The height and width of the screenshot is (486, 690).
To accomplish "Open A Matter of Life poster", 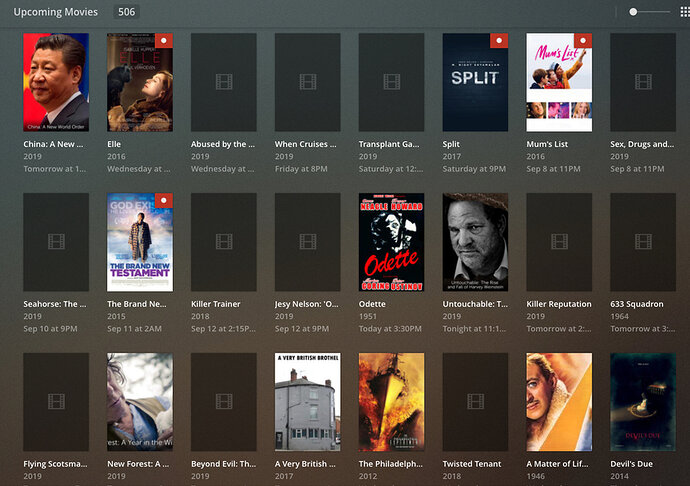I will pos(559,402).
